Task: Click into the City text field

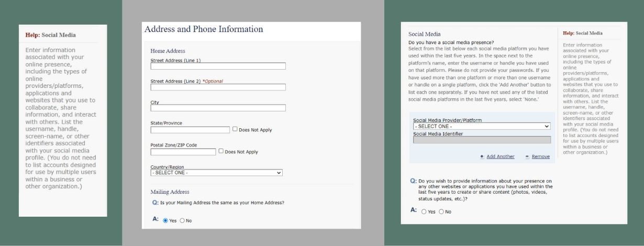Action: tap(218, 108)
